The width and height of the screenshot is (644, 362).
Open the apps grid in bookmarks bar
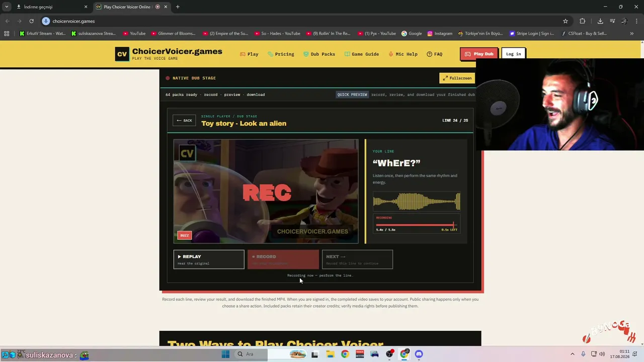pos(7,34)
